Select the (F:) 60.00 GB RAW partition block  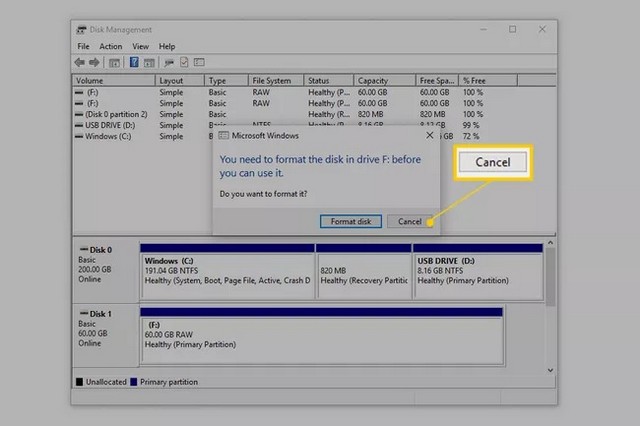click(x=322, y=335)
